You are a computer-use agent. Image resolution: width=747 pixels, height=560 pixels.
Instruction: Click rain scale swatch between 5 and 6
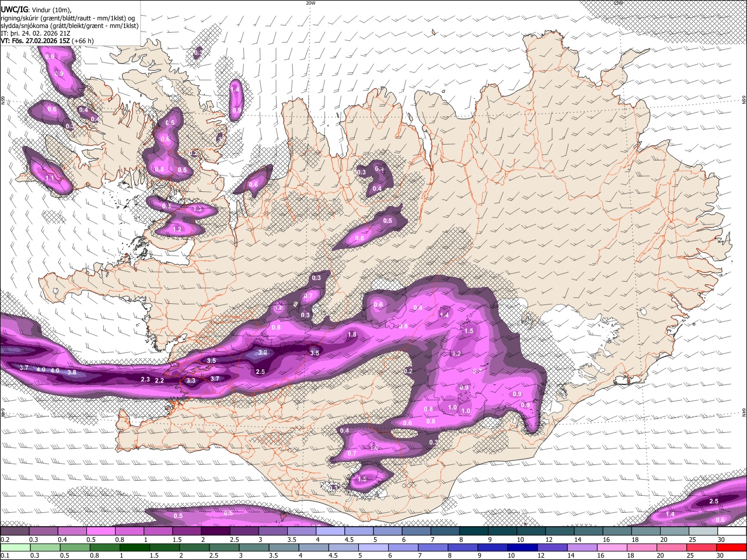[x=373, y=547]
